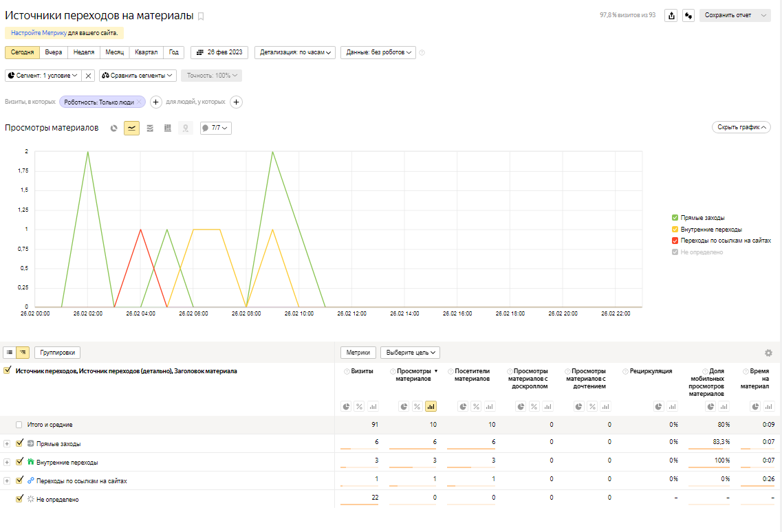This screenshot has width=782, height=532.
Task: Click highlighted bar icon under Просмотры материалов
Action: pos(431,407)
